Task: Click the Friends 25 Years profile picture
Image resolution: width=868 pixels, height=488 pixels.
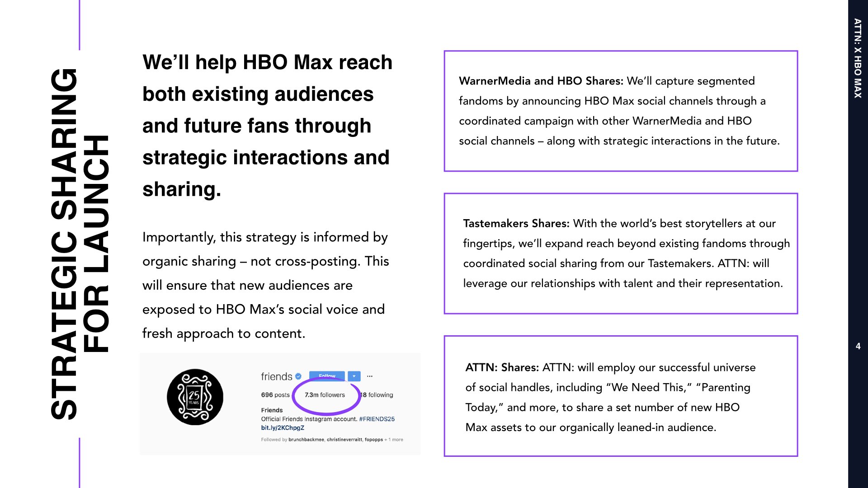Action: point(195,397)
